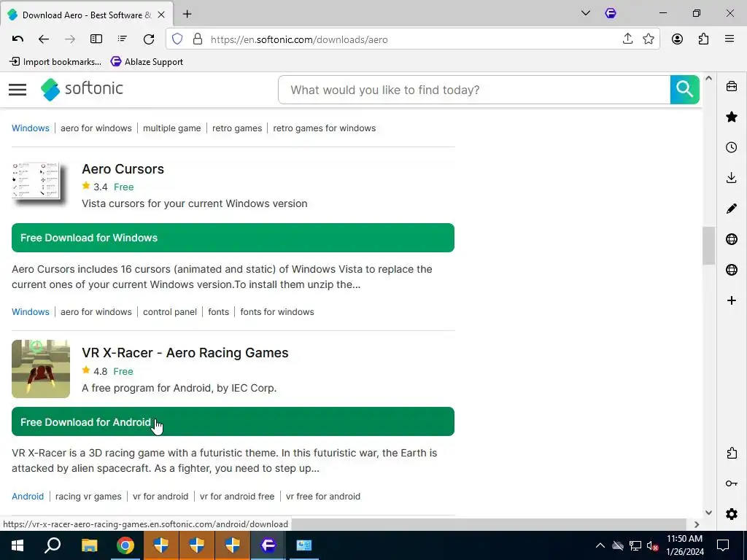Click the upper globe sidebar icon
747x560 pixels.
pos(732,239)
